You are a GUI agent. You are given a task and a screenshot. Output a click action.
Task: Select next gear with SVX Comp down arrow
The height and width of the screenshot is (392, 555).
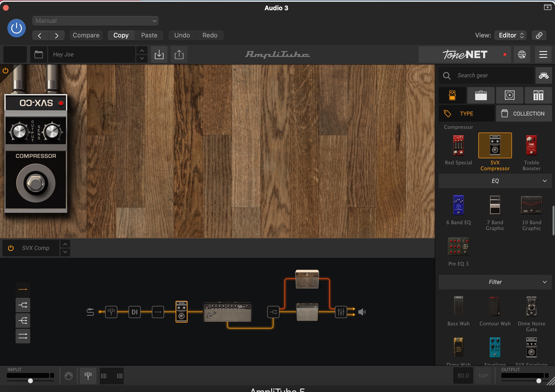(x=65, y=252)
